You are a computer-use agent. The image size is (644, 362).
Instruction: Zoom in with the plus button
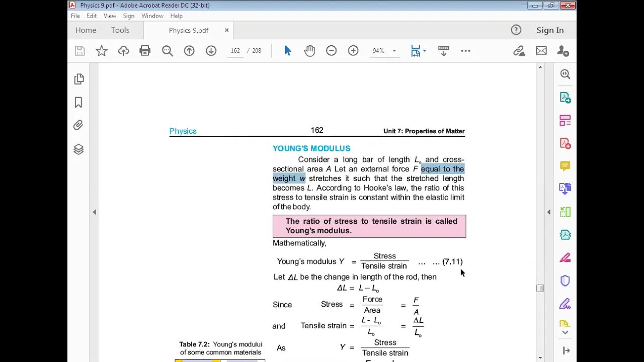click(x=353, y=51)
